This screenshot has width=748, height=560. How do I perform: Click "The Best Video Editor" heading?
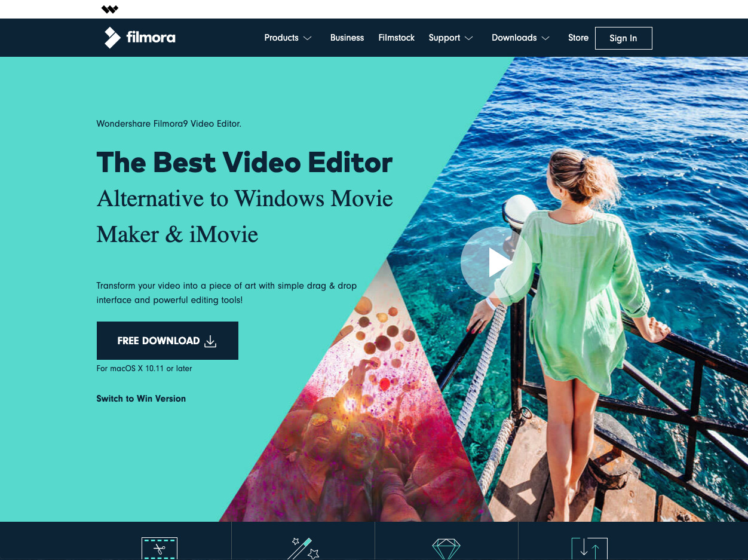pos(244,163)
